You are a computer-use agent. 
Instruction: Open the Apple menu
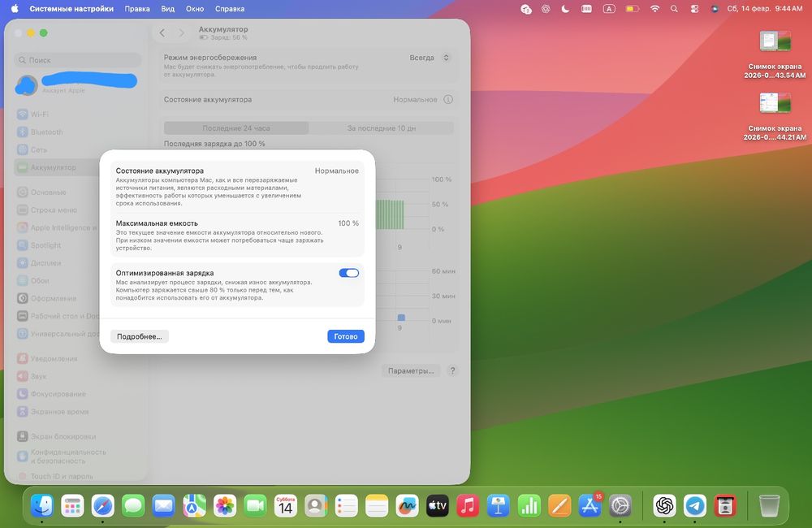[15, 9]
